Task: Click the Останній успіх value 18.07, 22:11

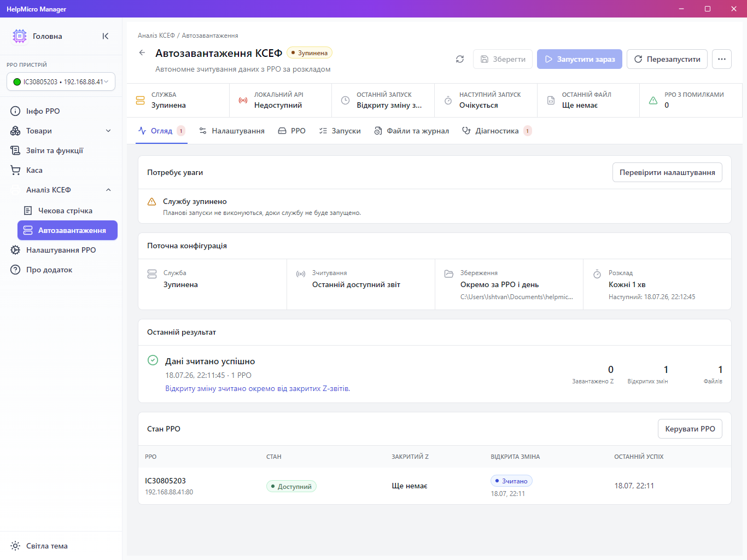Action: [x=634, y=486]
